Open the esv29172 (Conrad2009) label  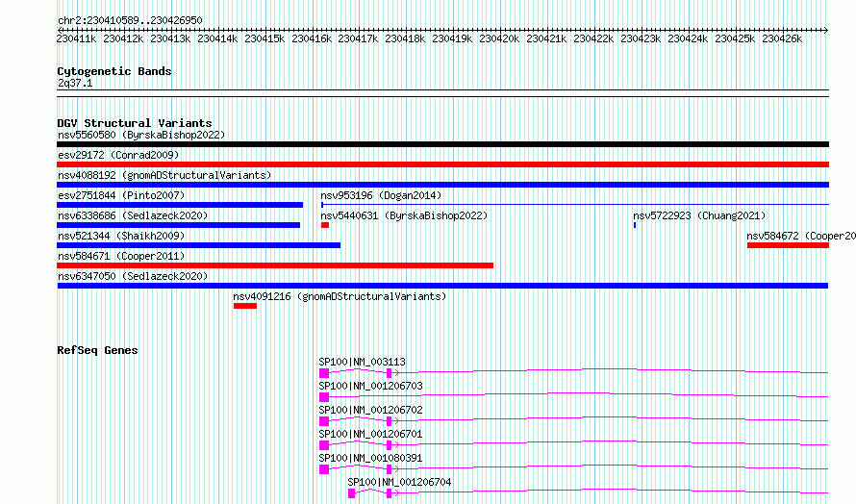click(118, 155)
